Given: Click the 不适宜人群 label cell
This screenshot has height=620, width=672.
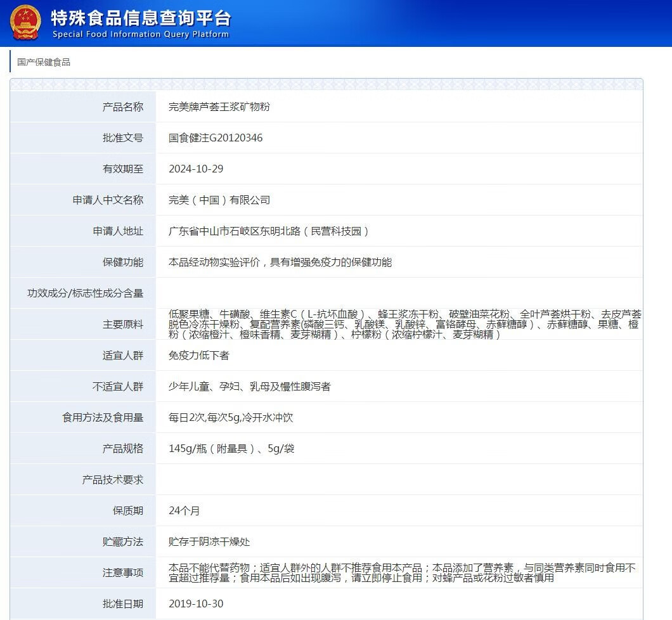Looking at the screenshot, I should pyautogui.click(x=83, y=387).
